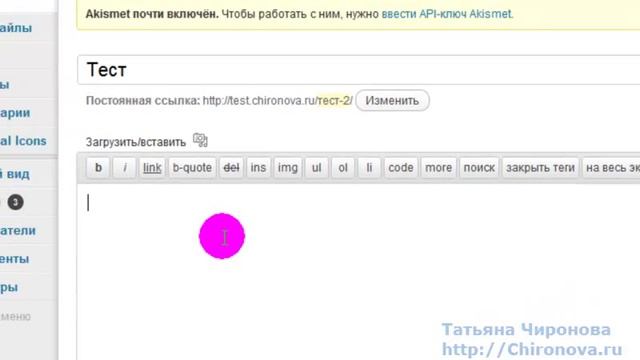Open the ввести API-ключ Akismet link
640x360 pixels.
click(x=447, y=14)
